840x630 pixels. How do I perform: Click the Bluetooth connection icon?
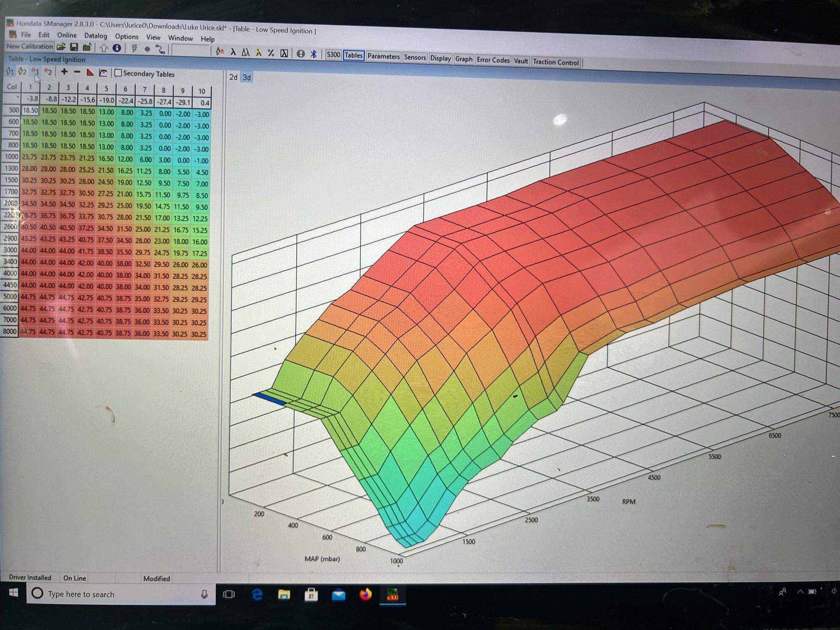click(313, 54)
